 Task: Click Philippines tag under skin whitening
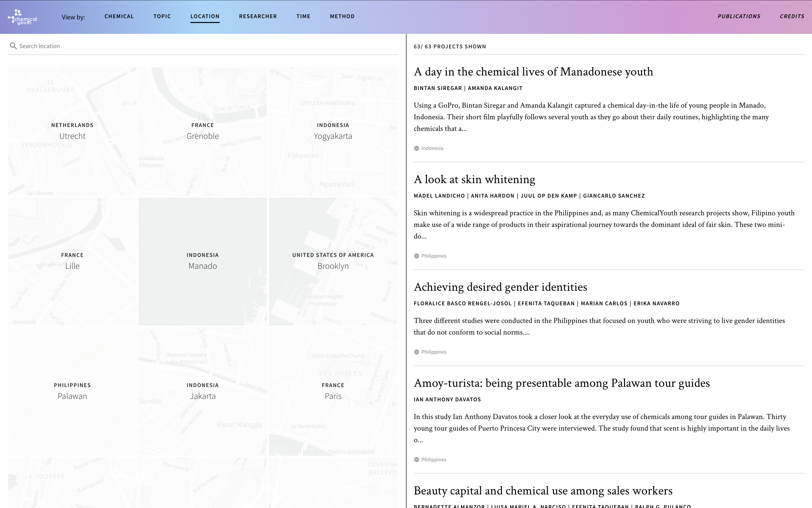tap(434, 256)
